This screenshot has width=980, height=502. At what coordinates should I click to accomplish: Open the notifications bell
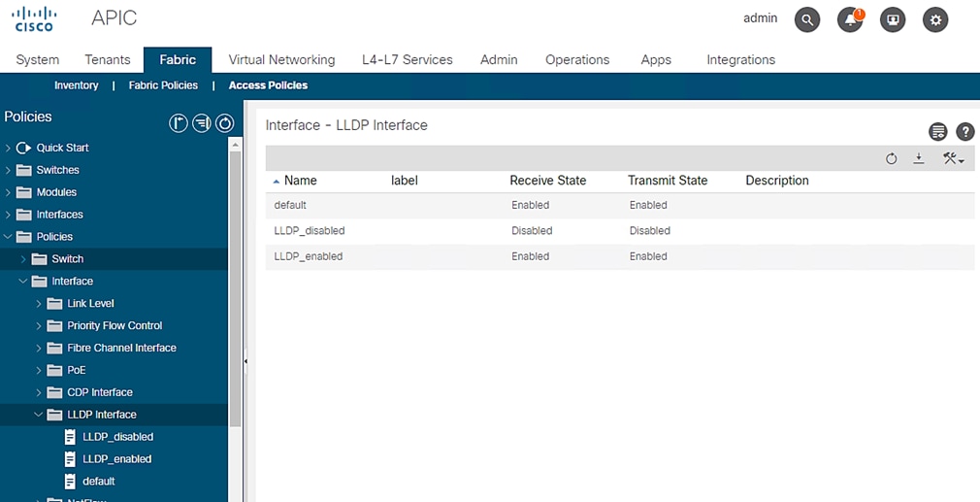pos(850,19)
